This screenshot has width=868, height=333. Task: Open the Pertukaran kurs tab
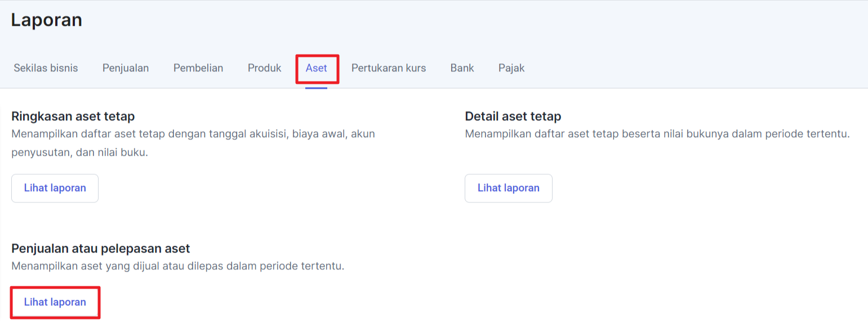point(389,68)
